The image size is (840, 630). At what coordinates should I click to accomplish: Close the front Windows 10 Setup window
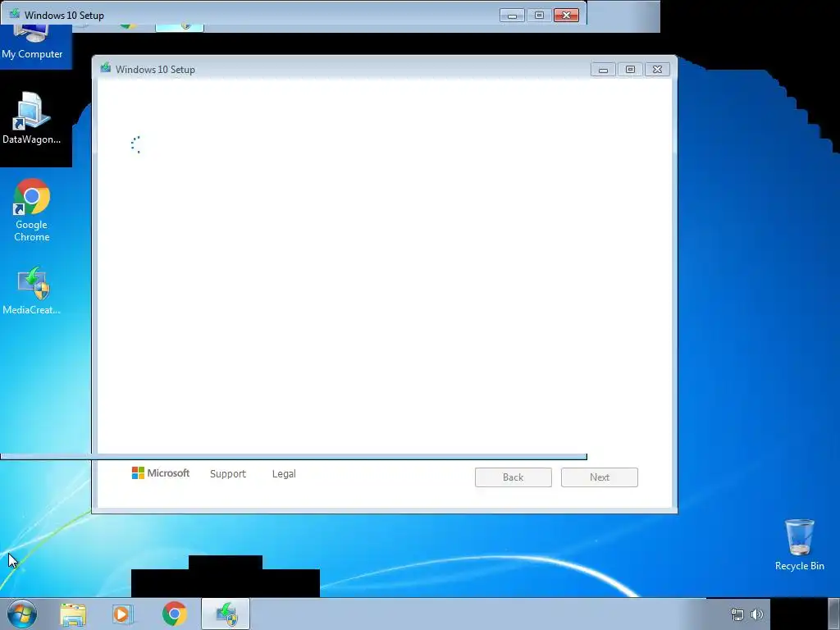pyautogui.click(x=657, y=70)
